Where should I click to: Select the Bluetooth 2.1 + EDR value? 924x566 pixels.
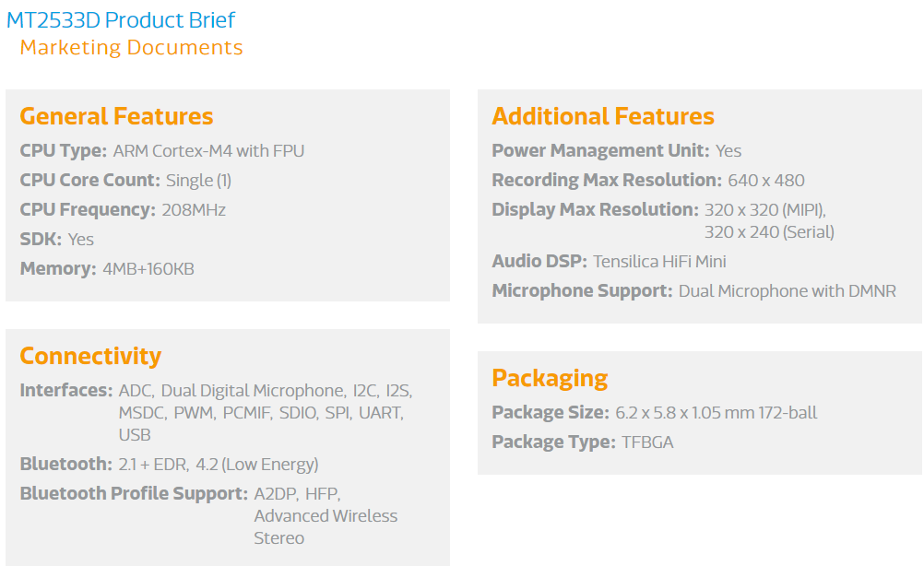pyautogui.click(x=154, y=465)
